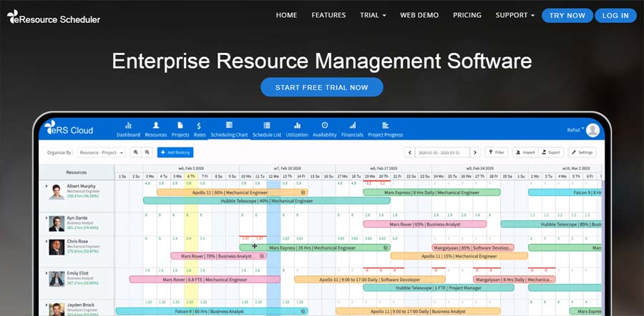Open the Availability clock icon
644x316 pixels.
point(324,125)
